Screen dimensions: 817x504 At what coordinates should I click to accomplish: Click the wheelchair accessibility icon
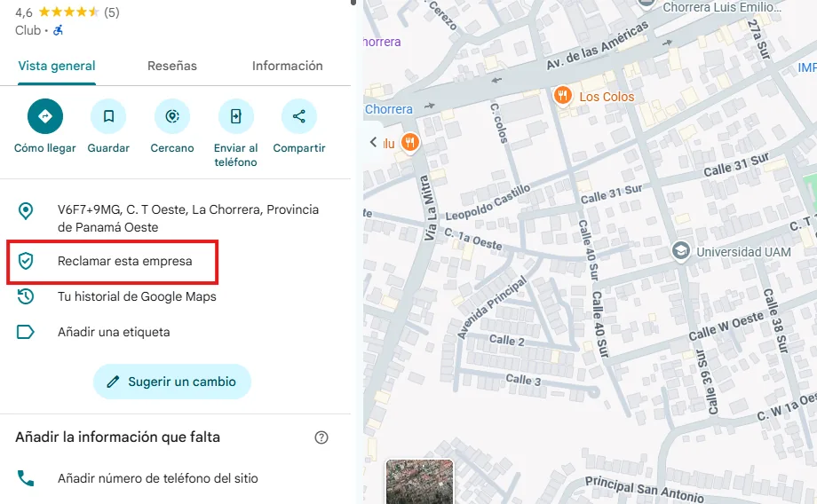(59, 30)
